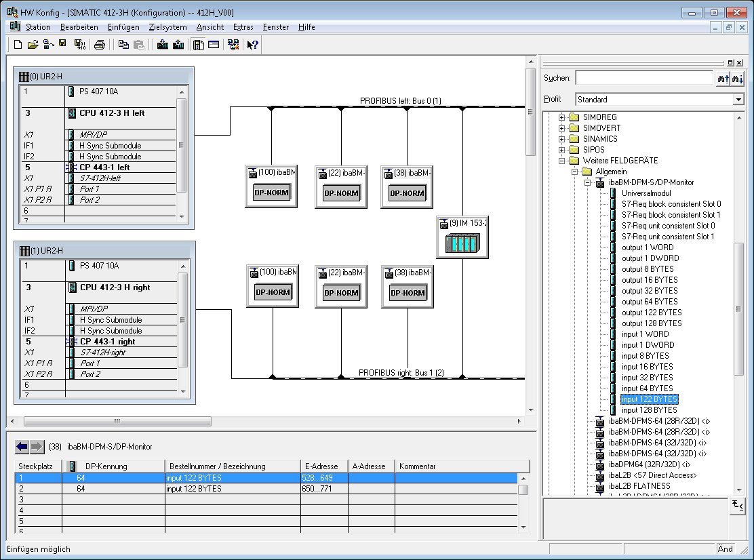Expand the SIMOREG folder
This screenshot has height=560, width=754.
(x=561, y=117)
